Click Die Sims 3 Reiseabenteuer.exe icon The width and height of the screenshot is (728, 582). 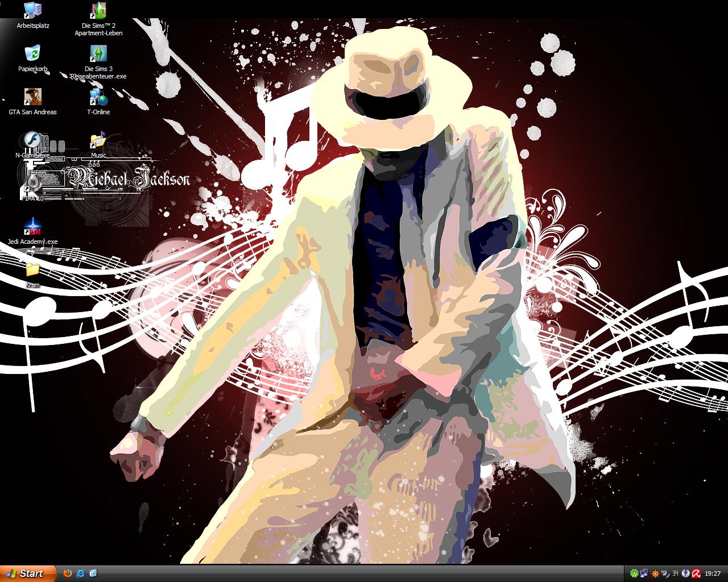(x=98, y=54)
